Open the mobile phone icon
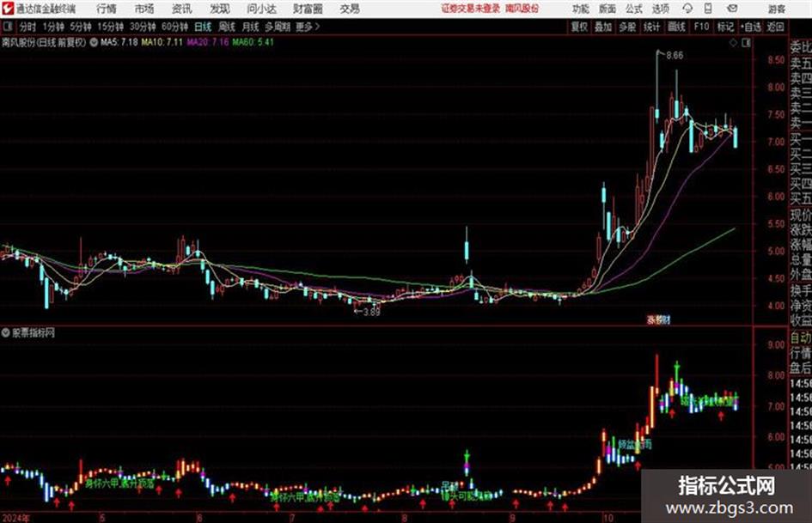The height and width of the screenshot is (523, 812). [708, 9]
